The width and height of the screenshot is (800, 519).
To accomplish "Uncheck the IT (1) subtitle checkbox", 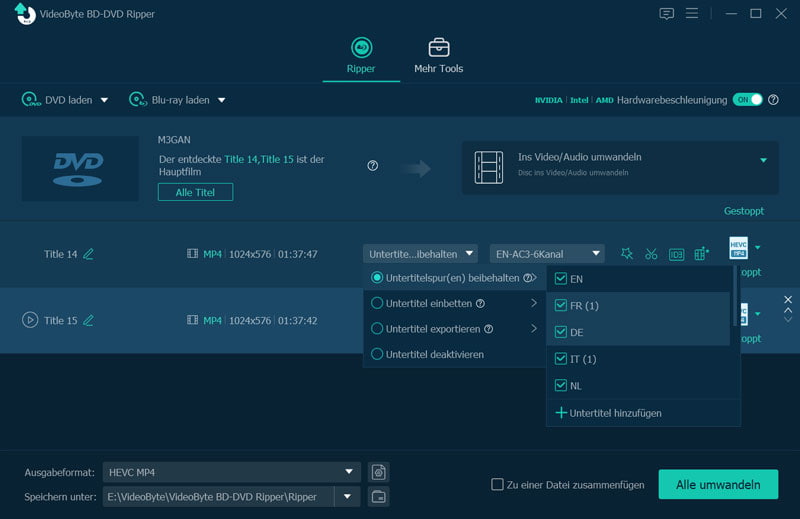I will click(561, 359).
